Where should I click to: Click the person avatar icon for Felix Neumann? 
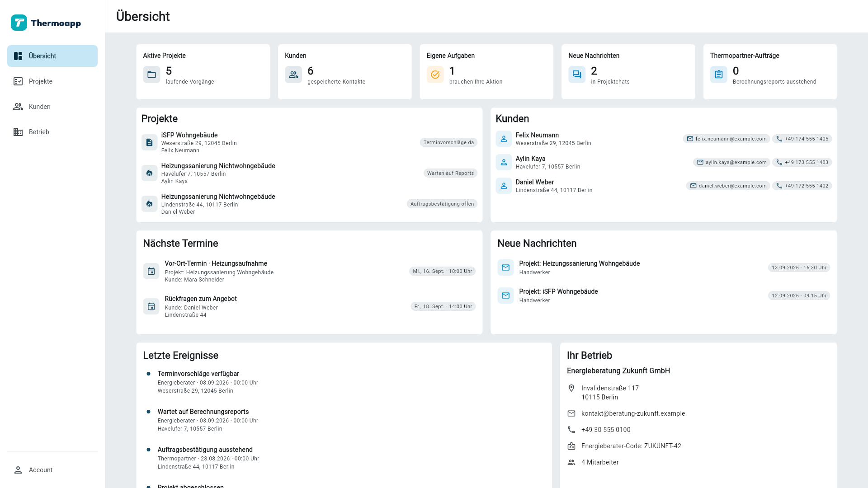[x=504, y=139]
